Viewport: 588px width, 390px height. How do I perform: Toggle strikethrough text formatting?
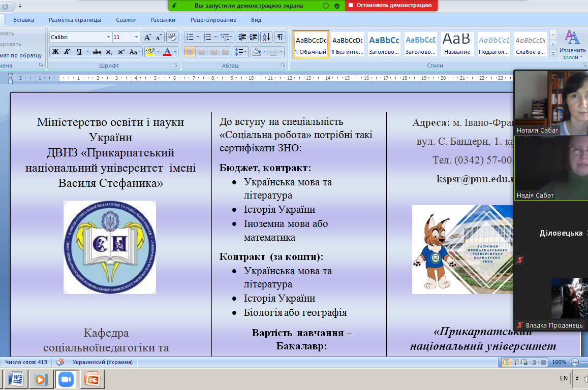click(97, 52)
